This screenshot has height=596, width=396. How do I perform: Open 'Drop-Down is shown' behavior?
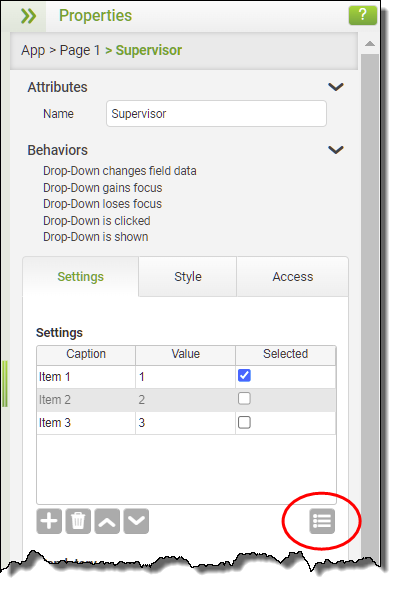[95, 237]
